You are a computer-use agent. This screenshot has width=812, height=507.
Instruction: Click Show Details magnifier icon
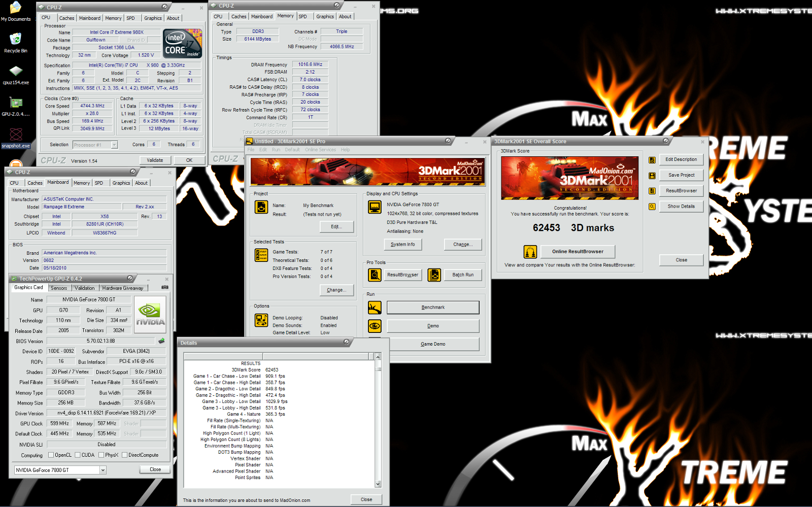(652, 207)
